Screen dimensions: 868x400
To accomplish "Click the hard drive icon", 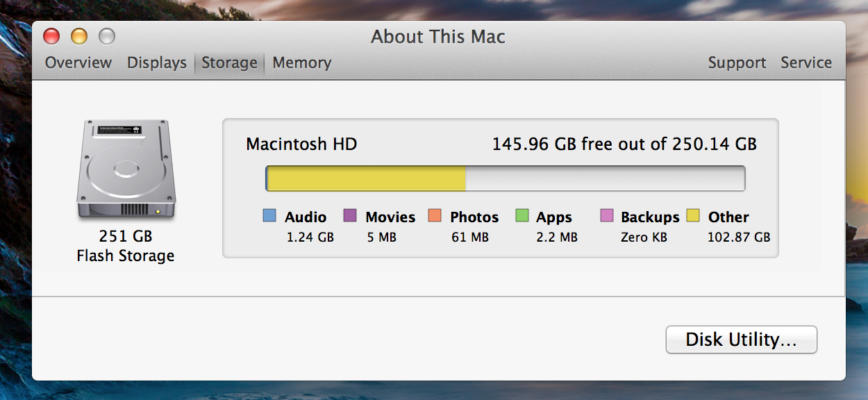I will [126, 170].
